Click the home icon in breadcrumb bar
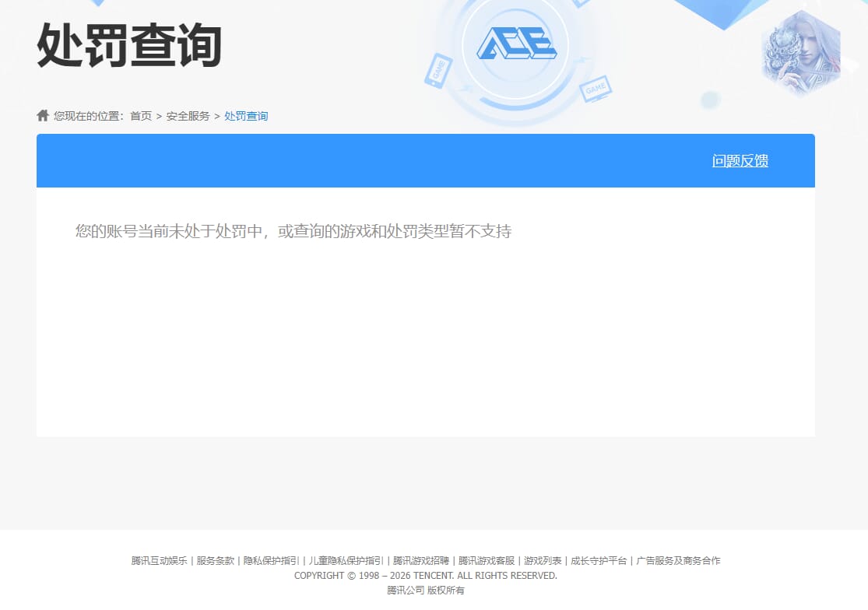868x610 pixels. [x=42, y=114]
